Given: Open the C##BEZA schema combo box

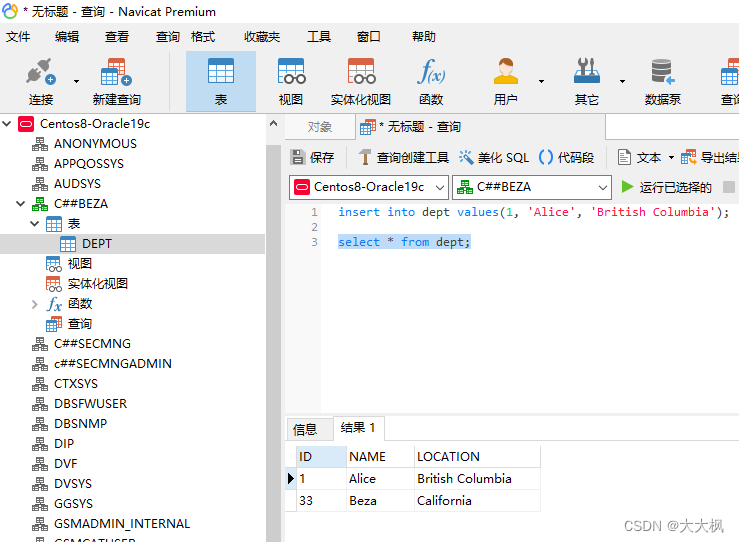Looking at the screenshot, I should [x=532, y=187].
